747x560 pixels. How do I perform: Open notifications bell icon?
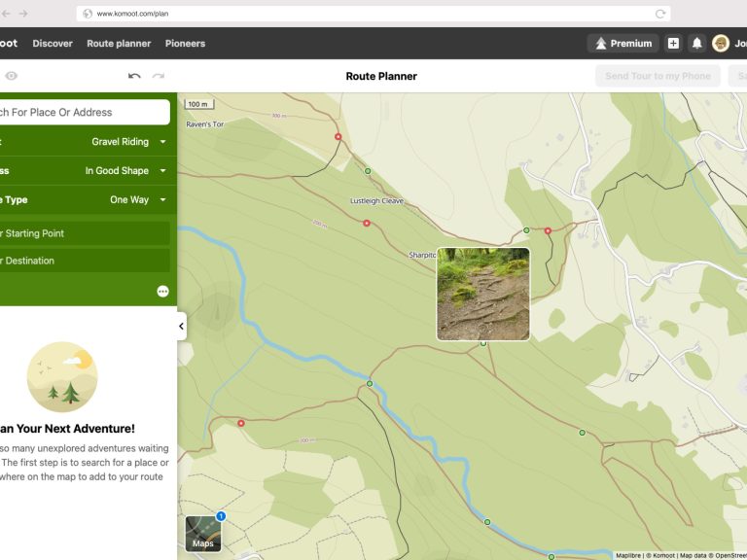pos(696,44)
